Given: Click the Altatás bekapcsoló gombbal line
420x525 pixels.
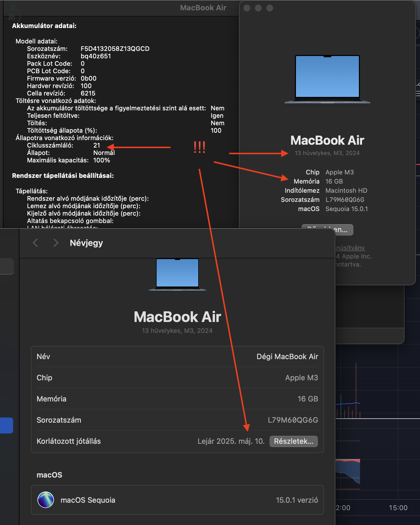Looking at the screenshot, I should coord(70,221).
